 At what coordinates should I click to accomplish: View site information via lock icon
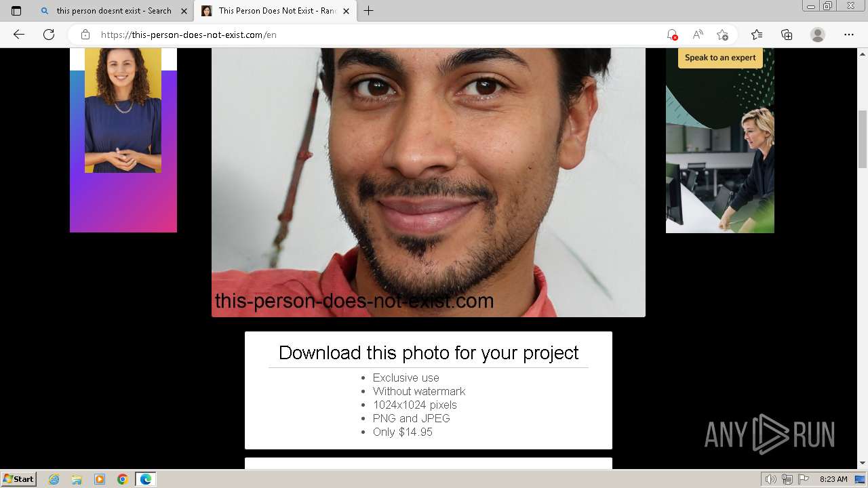(x=85, y=35)
